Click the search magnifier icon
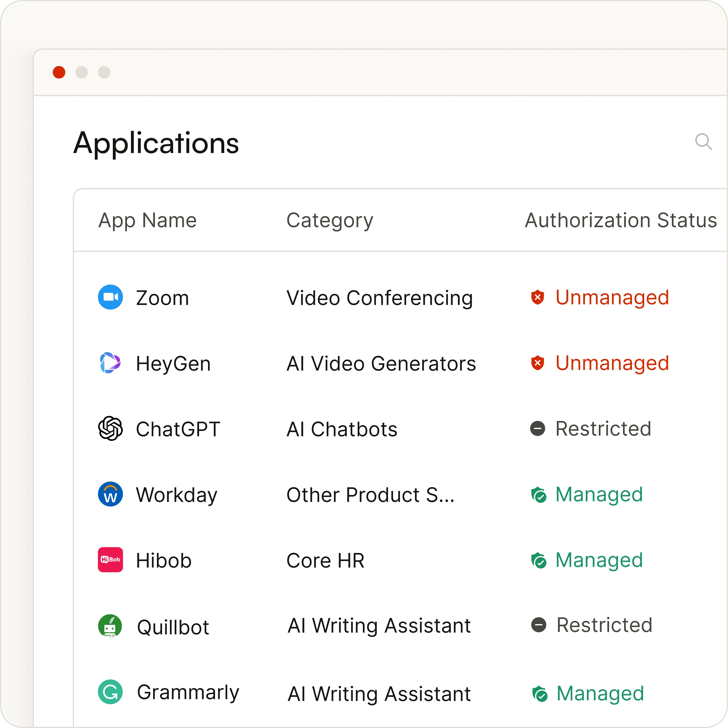 (703, 142)
